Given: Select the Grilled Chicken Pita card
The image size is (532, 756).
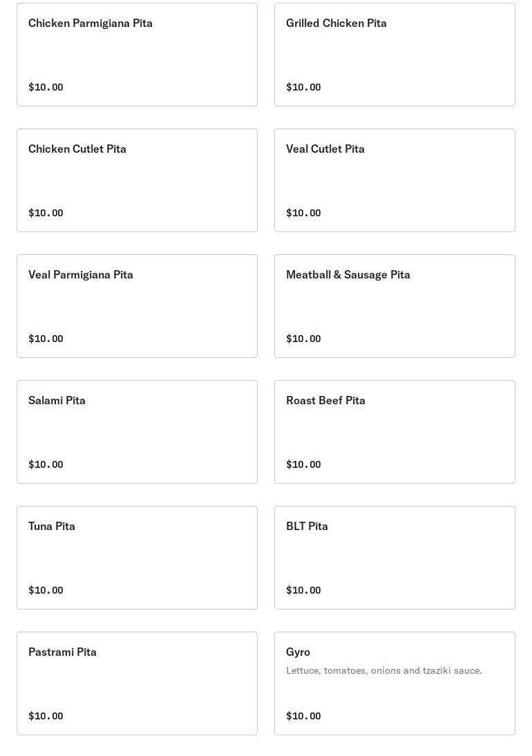Looking at the screenshot, I should click(395, 55).
